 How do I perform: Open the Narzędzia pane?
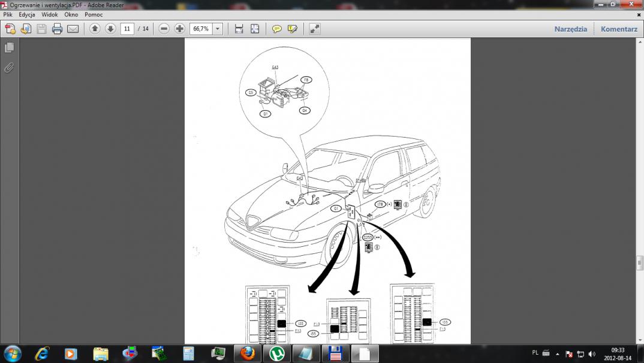point(570,29)
